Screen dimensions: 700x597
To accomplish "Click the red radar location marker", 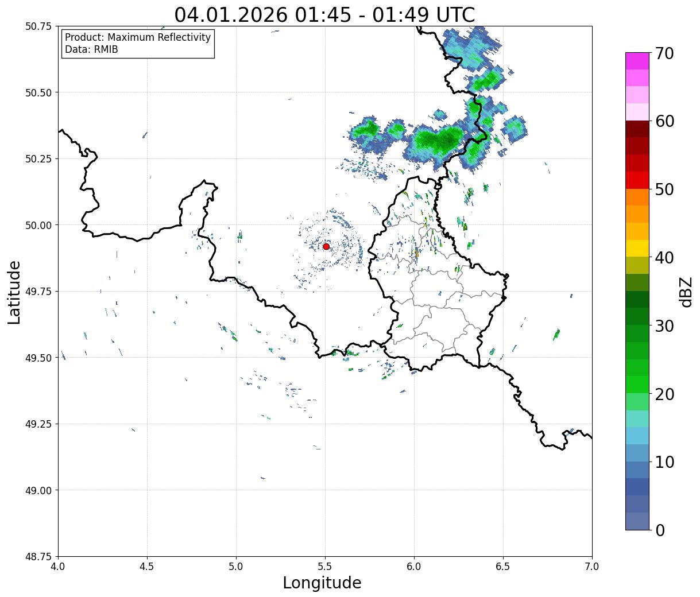I will tap(326, 246).
